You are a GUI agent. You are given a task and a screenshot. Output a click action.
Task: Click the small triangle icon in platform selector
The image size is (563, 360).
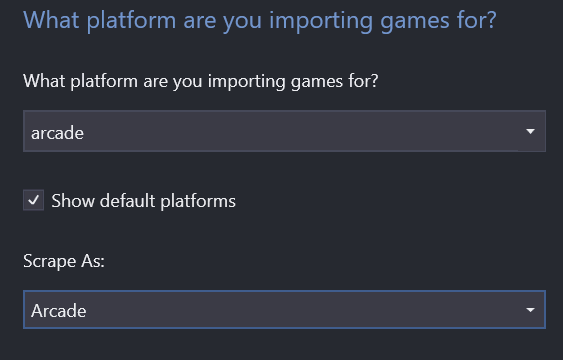click(x=530, y=131)
